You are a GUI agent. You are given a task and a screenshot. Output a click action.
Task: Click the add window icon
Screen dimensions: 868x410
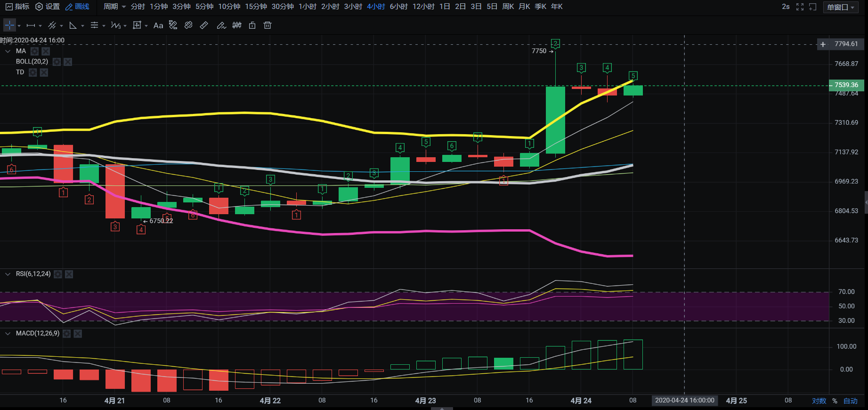tap(813, 7)
